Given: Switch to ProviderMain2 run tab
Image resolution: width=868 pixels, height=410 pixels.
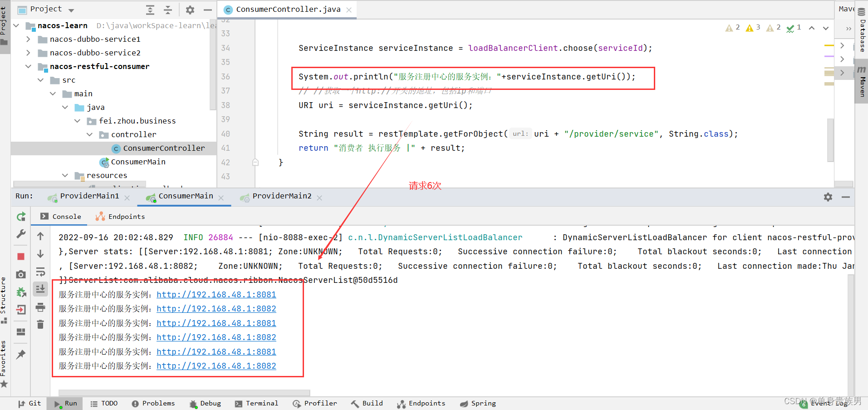Looking at the screenshot, I should coord(282,196).
